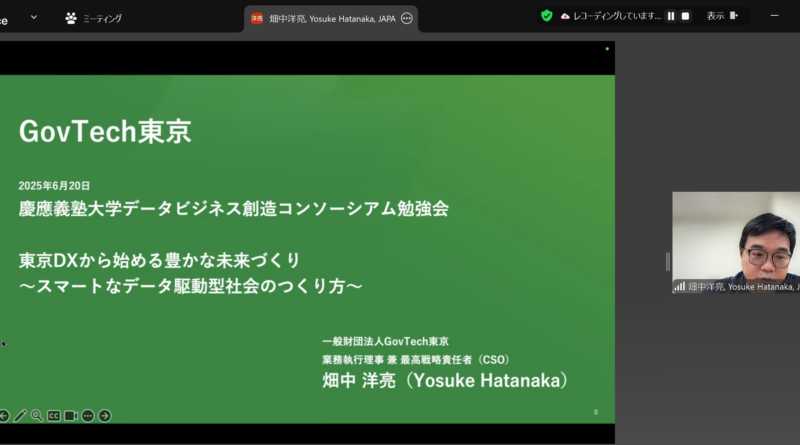The width and height of the screenshot is (800, 445).
Task: Click the GovTech東京 slide title
Action: pyautogui.click(x=105, y=132)
